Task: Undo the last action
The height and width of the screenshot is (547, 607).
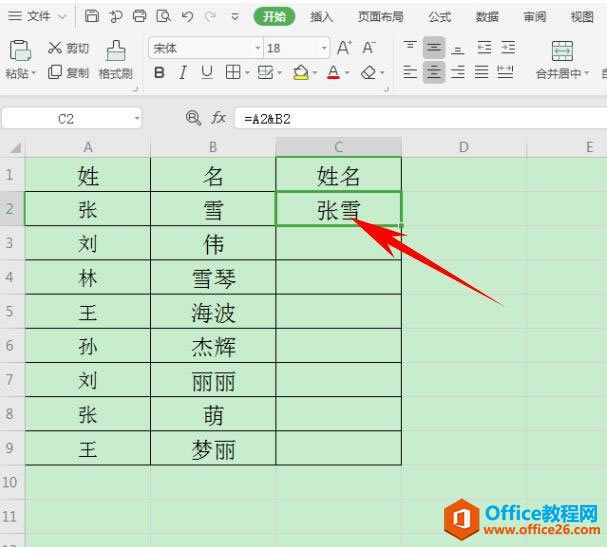Action: (x=187, y=16)
